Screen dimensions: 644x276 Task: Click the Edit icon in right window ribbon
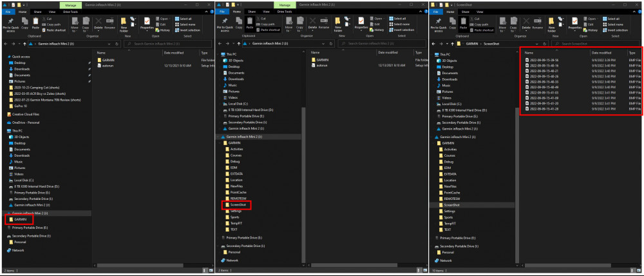(585, 25)
